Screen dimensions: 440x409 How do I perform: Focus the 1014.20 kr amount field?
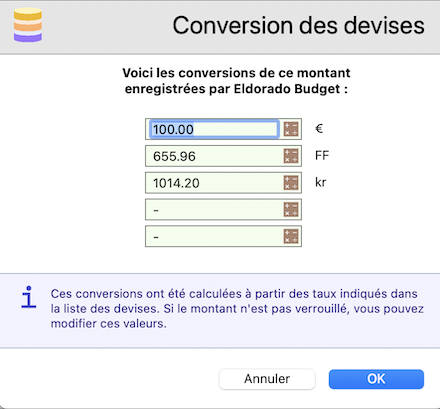click(x=214, y=183)
